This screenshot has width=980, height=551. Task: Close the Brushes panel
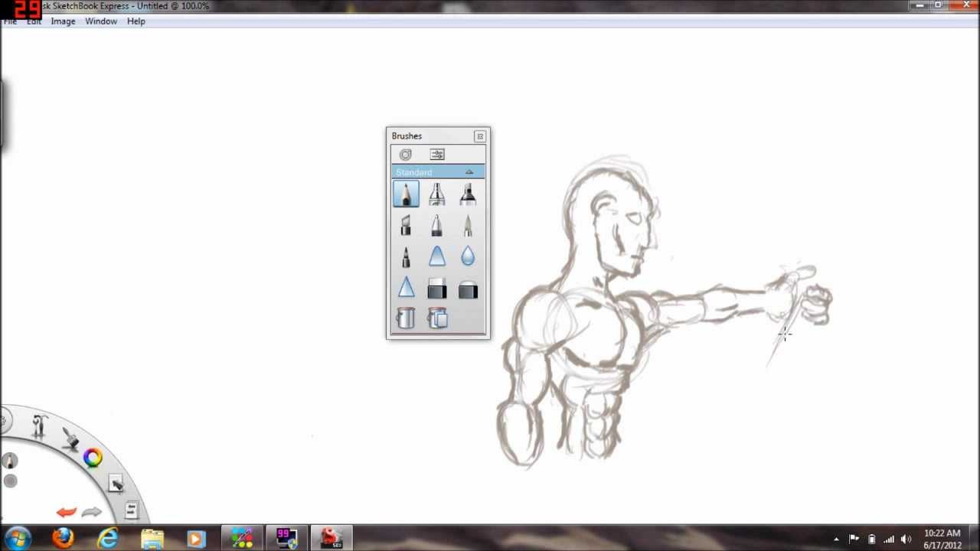480,136
